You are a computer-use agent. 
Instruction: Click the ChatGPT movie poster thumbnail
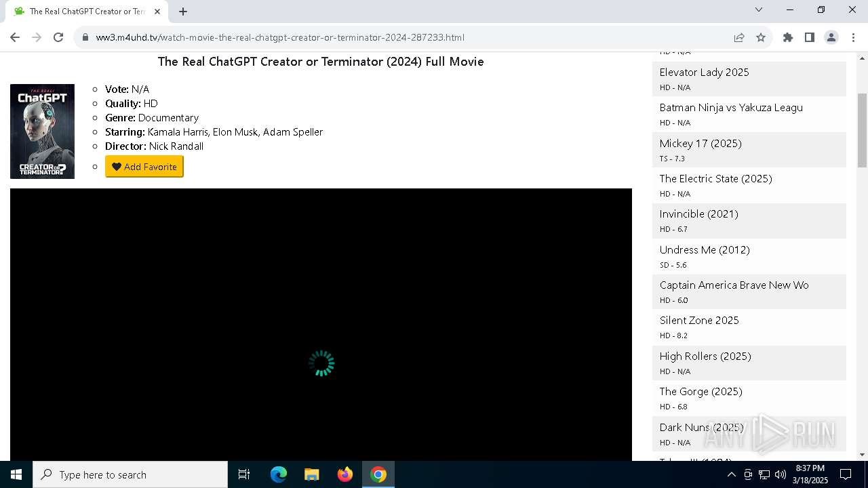[42, 131]
